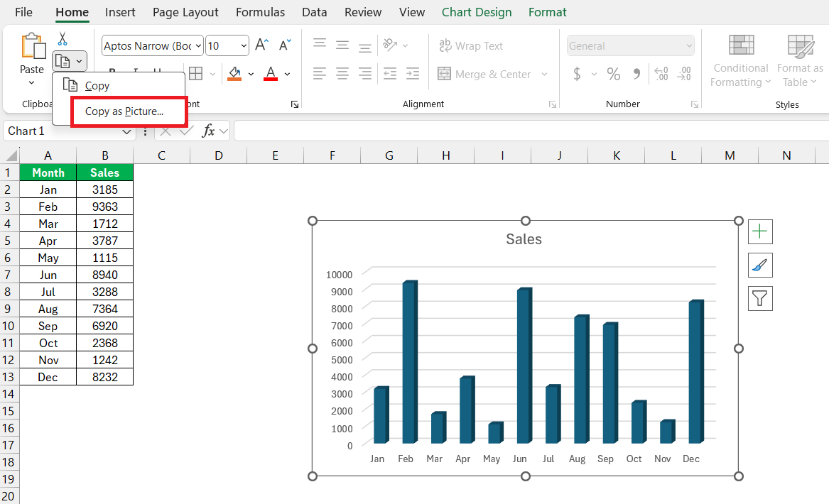Apply Accounting dollar number format
Screen dimensions: 829x504
coord(577,73)
